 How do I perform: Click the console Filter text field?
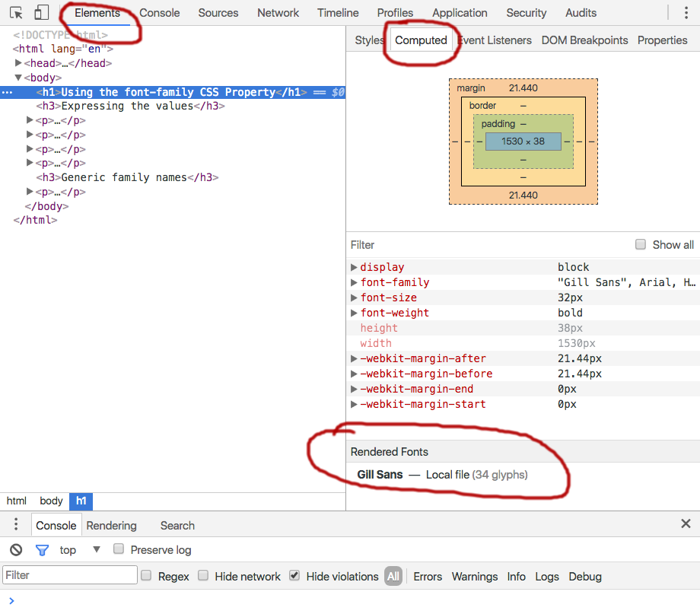coord(70,574)
